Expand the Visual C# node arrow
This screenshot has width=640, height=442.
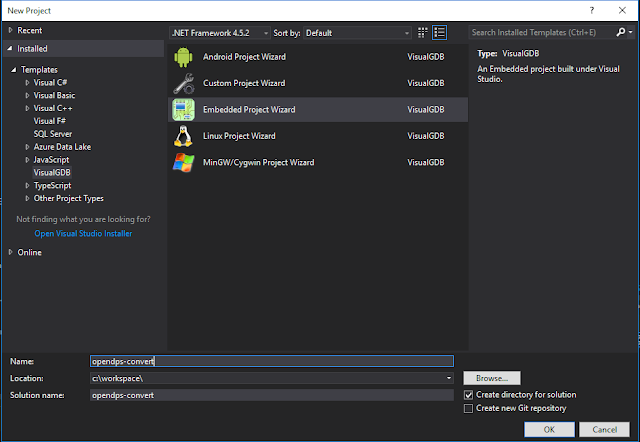click(27, 82)
